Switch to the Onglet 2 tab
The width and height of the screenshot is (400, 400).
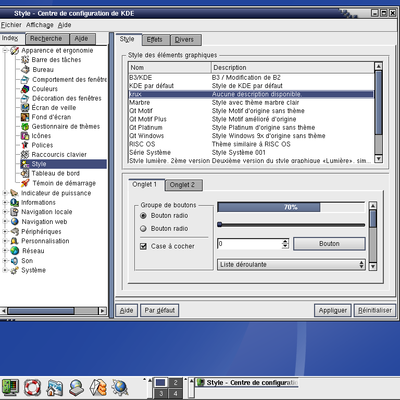pyautogui.click(x=183, y=185)
